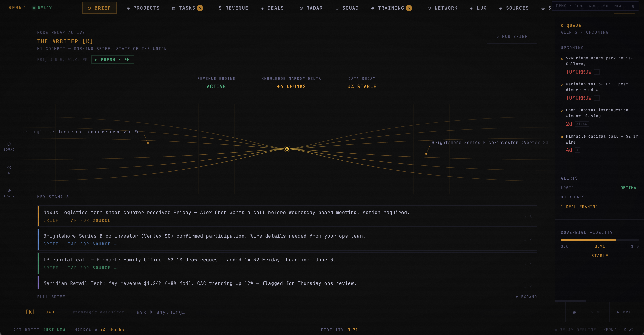This screenshot has height=335, width=644.
Task: Click the Demo Jonathan 6d remaining badge
Action: (595, 6)
